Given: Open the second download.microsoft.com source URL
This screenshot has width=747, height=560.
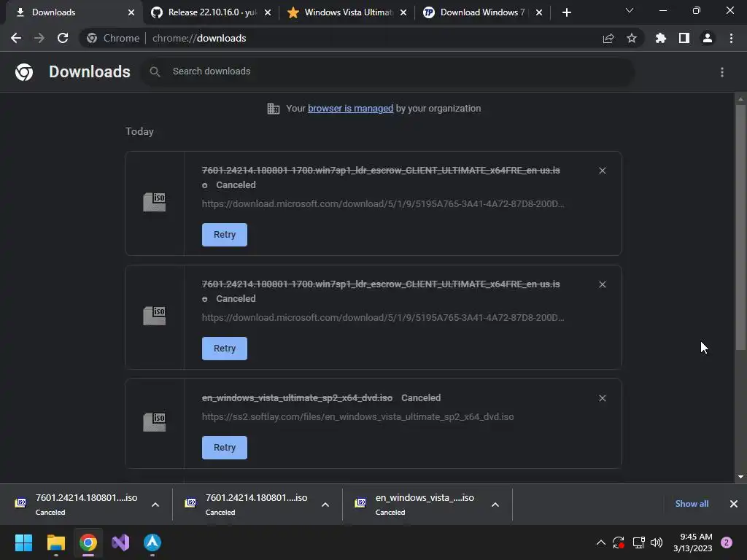Looking at the screenshot, I should [383, 318].
